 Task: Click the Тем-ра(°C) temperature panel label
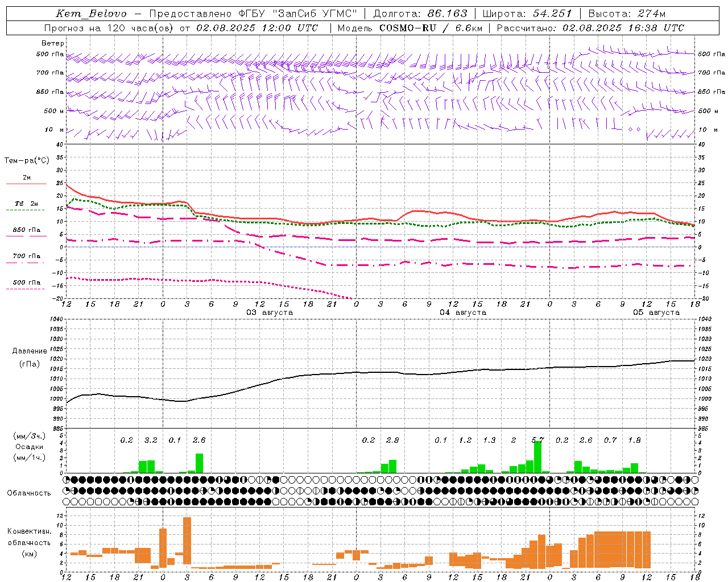point(27,161)
